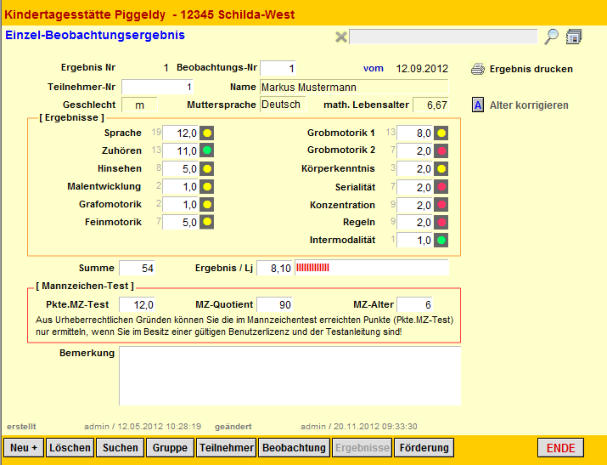Click the Feinmotorik yellow status light
Viewport: 607px width, 465px height.
(207, 222)
